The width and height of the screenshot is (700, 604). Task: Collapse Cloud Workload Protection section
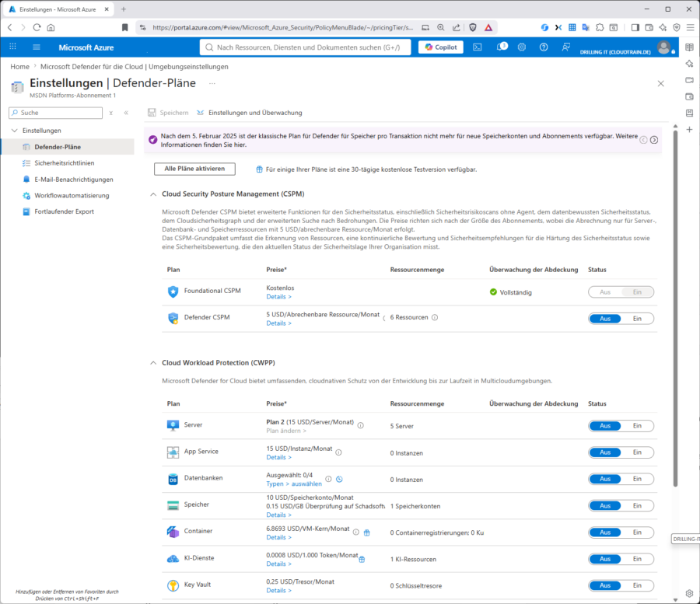tap(153, 363)
